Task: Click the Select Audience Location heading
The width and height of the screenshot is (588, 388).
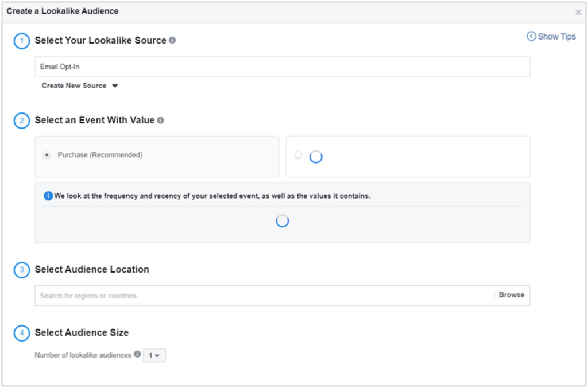Action: (x=92, y=270)
